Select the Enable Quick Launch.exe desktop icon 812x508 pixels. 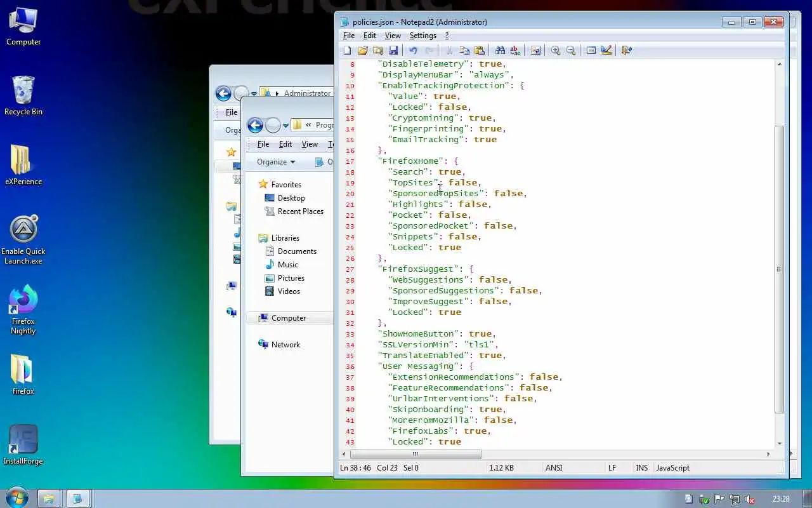(x=23, y=240)
